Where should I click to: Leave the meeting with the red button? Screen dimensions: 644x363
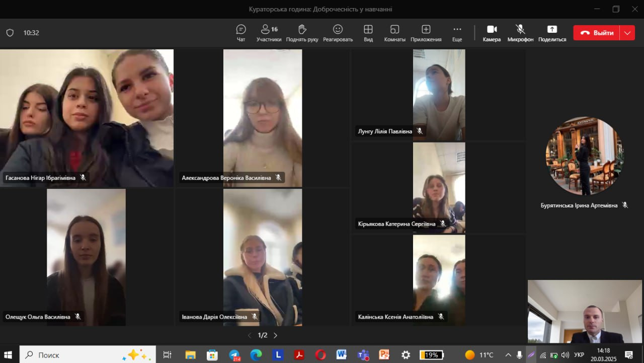[597, 33]
